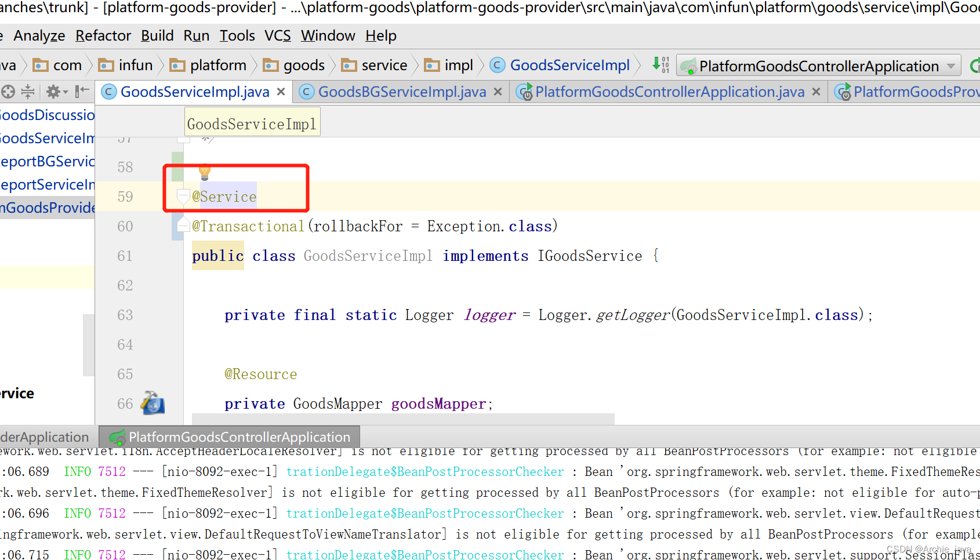Open the Analyze menu
980x560 pixels.
39,36
